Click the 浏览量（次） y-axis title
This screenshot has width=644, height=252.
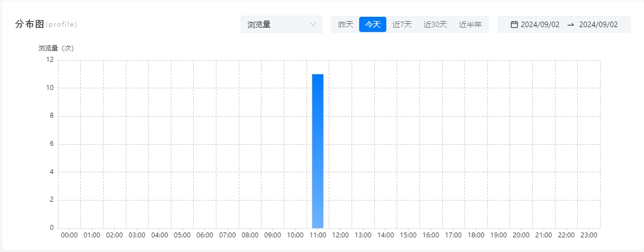click(56, 48)
